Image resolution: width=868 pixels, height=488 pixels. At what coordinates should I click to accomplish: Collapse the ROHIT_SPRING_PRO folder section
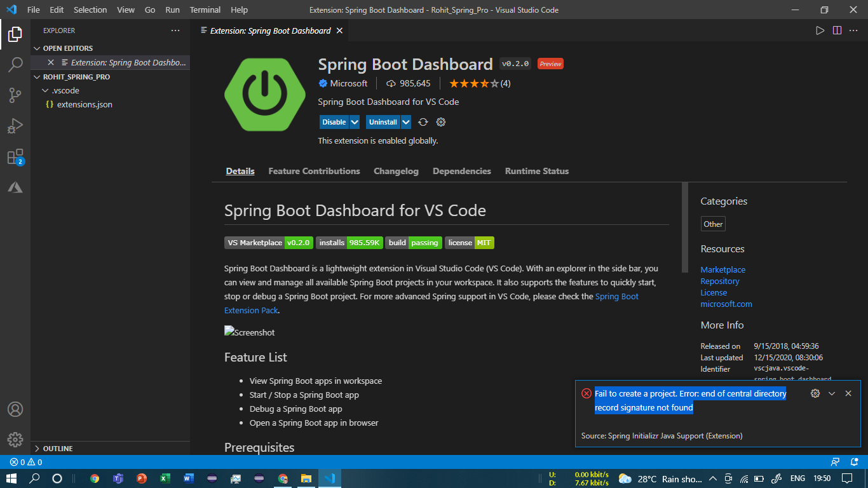pyautogui.click(x=110, y=77)
